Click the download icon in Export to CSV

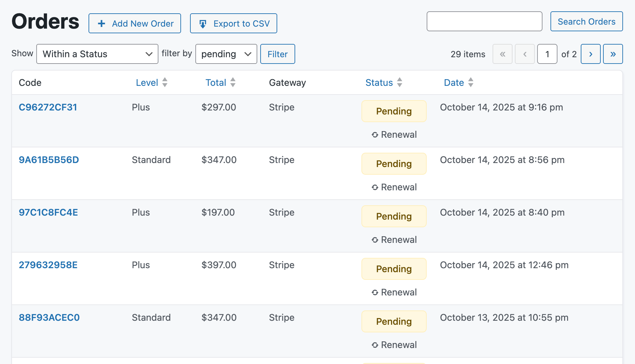203,24
